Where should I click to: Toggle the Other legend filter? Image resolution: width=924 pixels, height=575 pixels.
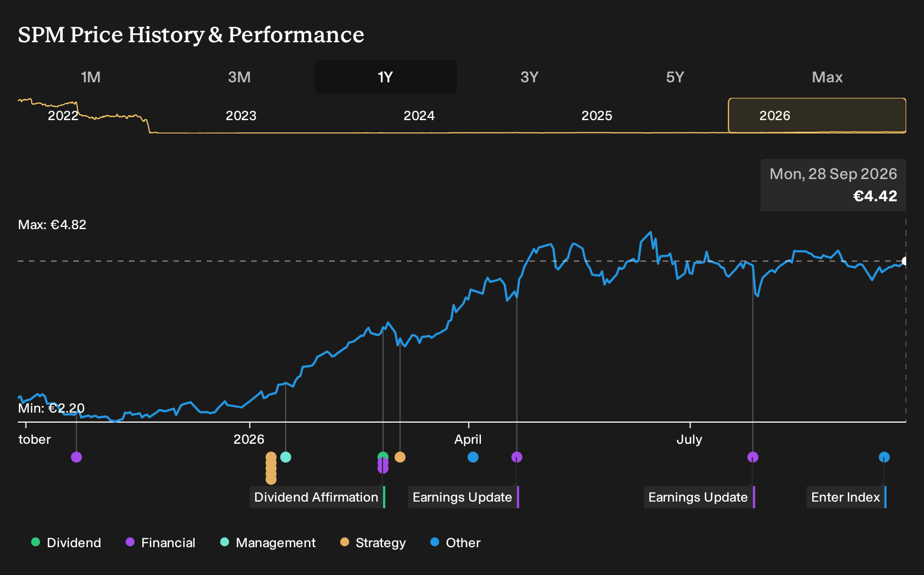click(x=455, y=543)
